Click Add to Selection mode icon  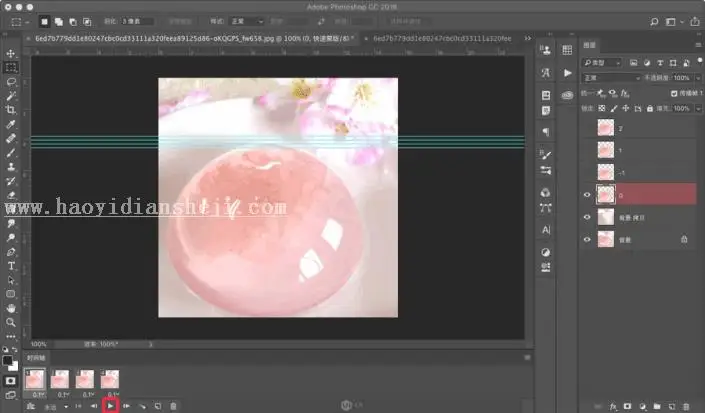coord(58,21)
